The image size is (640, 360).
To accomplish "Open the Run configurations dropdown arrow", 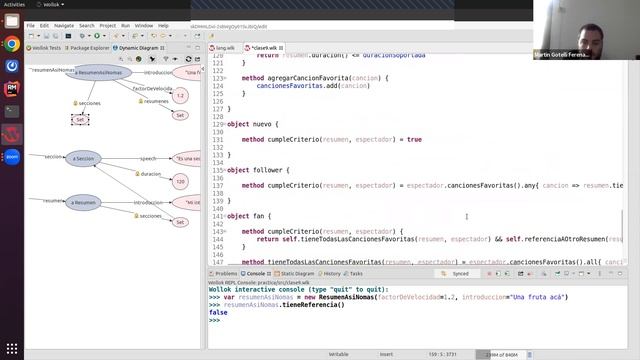I will coord(104,36).
